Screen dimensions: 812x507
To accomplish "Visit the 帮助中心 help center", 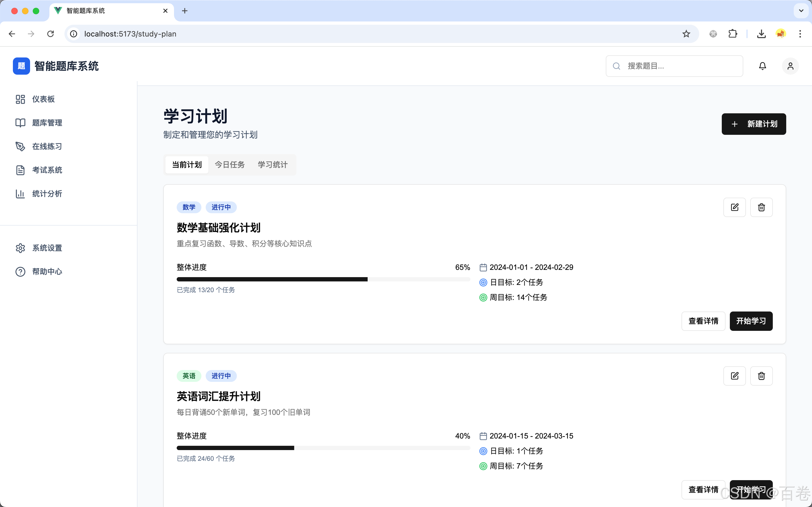I will [x=47, y=271].
